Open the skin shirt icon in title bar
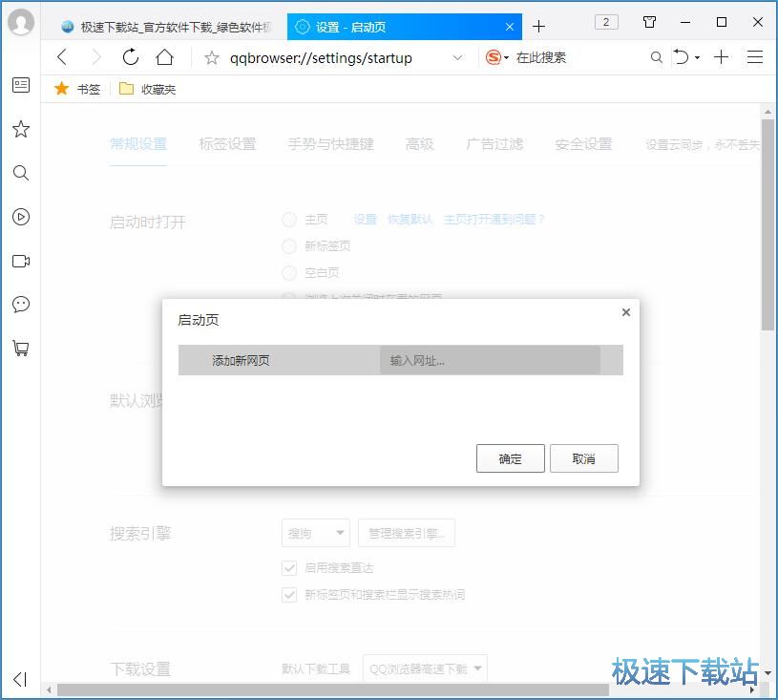 pyautogui.click(x=649, y=22)
